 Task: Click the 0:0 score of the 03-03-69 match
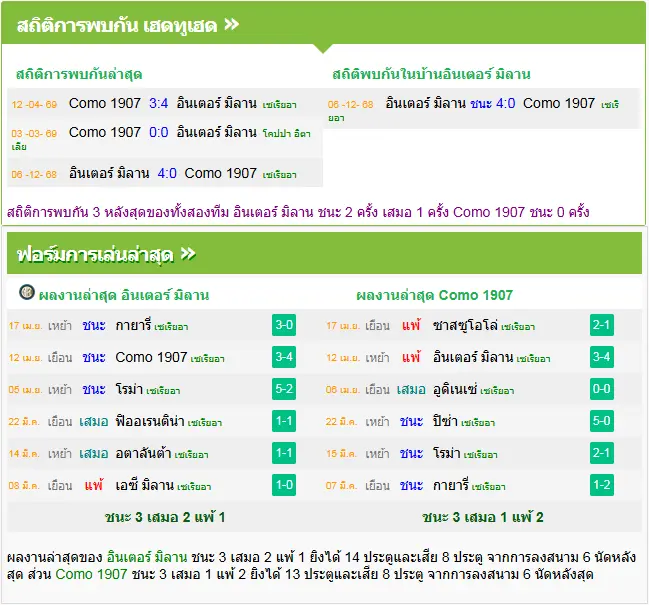tap(159, 132)
